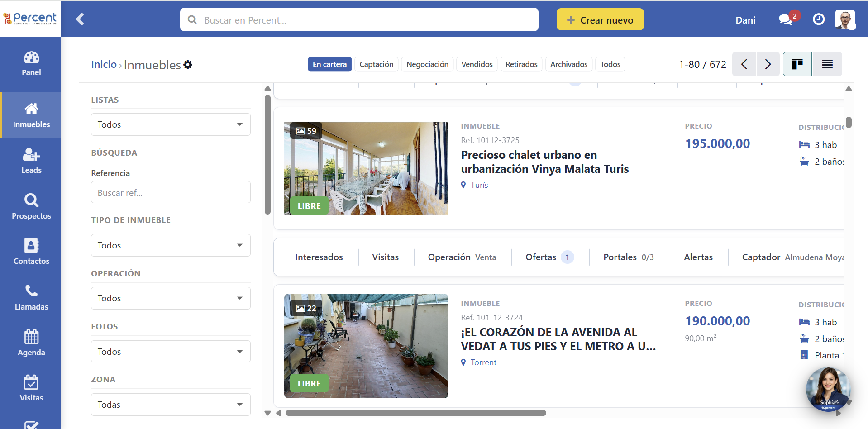Switch to card view layout

coord(797,64)
